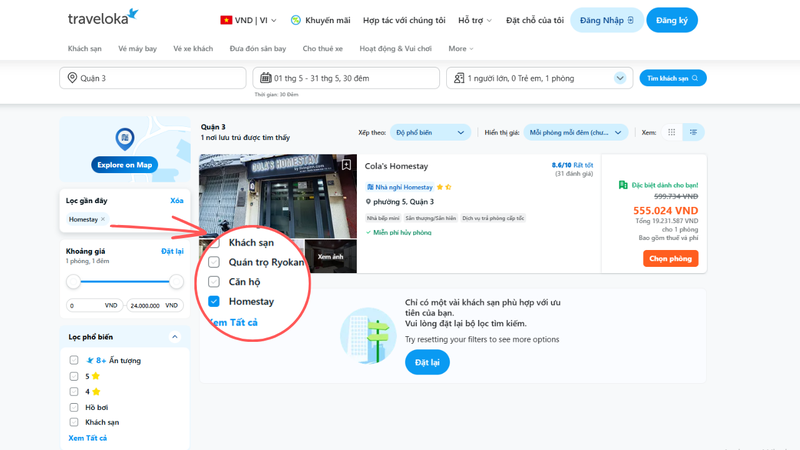Expand the More navigation dropdown
800x450 pixels.
(x=461, y=48)
